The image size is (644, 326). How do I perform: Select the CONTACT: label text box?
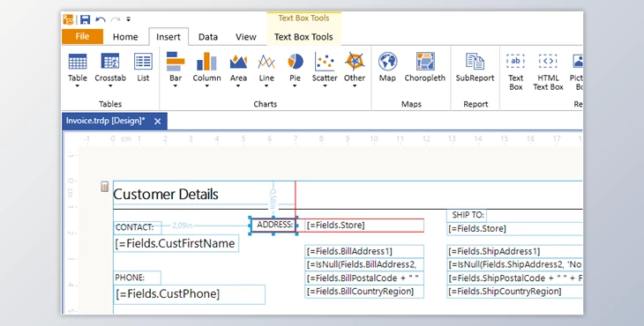click(x=138, y=227)
